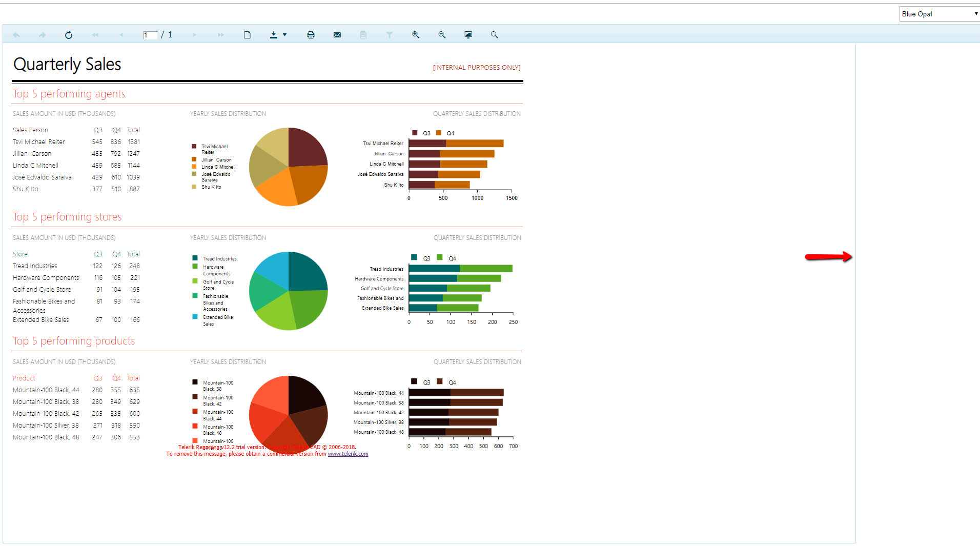Click the Store column header
The image size is (980, 546).
pos(20,254)
